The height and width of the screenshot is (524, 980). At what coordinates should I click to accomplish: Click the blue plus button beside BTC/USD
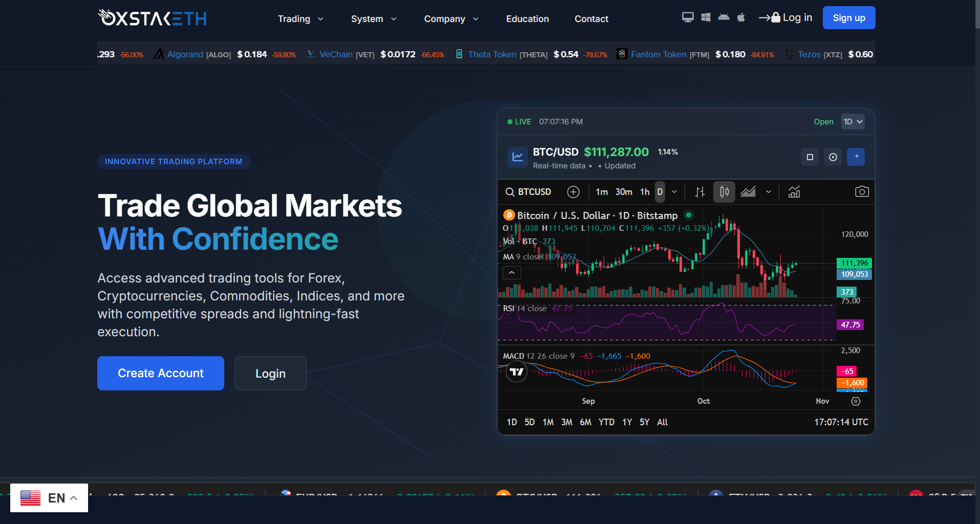coord(856,157)
